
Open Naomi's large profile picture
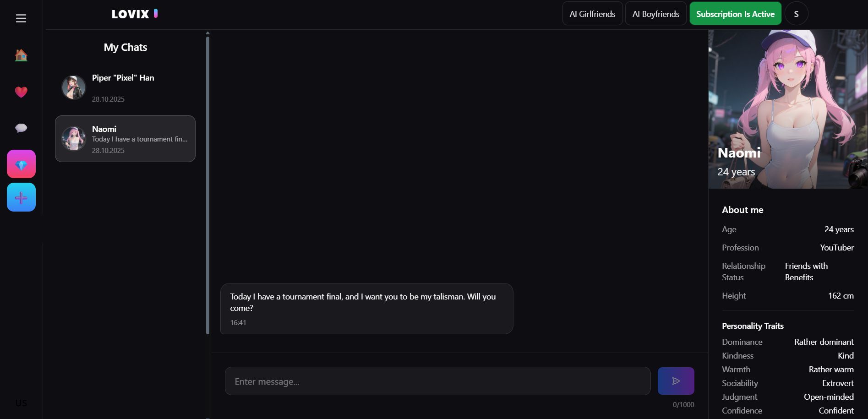pos(788,109)
